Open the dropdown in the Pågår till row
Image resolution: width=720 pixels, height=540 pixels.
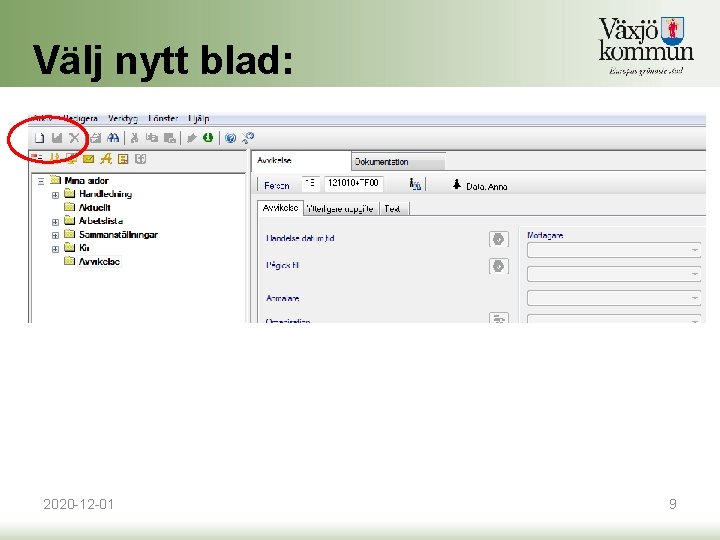tap(614, 274)
